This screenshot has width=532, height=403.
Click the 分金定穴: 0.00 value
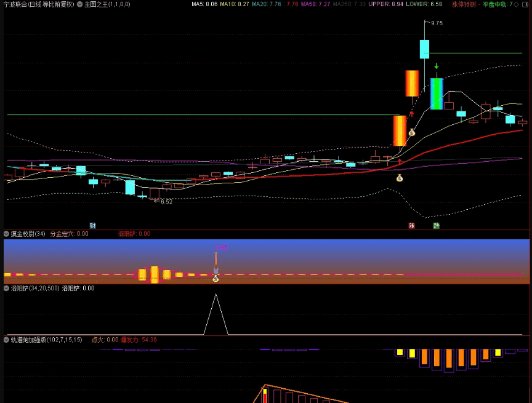click(x=69, y=234)
